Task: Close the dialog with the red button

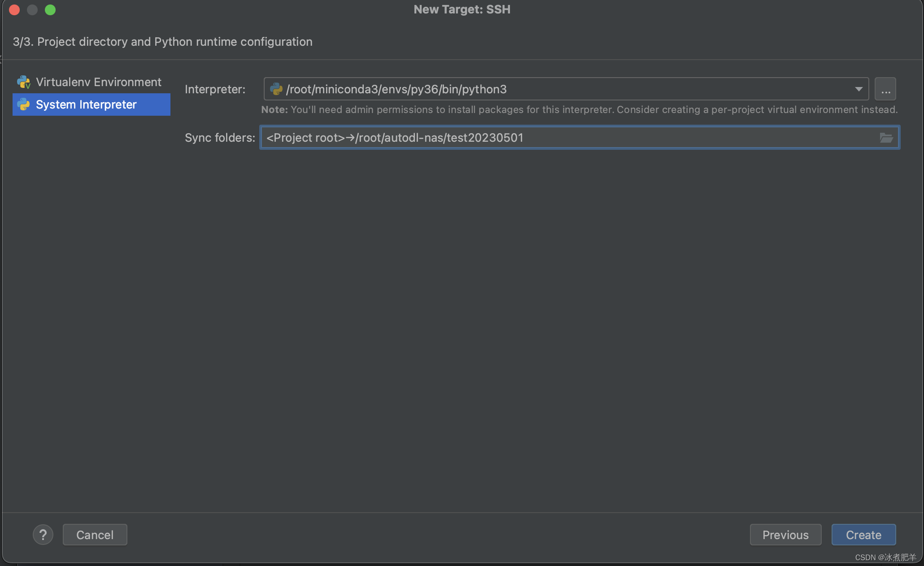Action: click(x=14, y=10)
